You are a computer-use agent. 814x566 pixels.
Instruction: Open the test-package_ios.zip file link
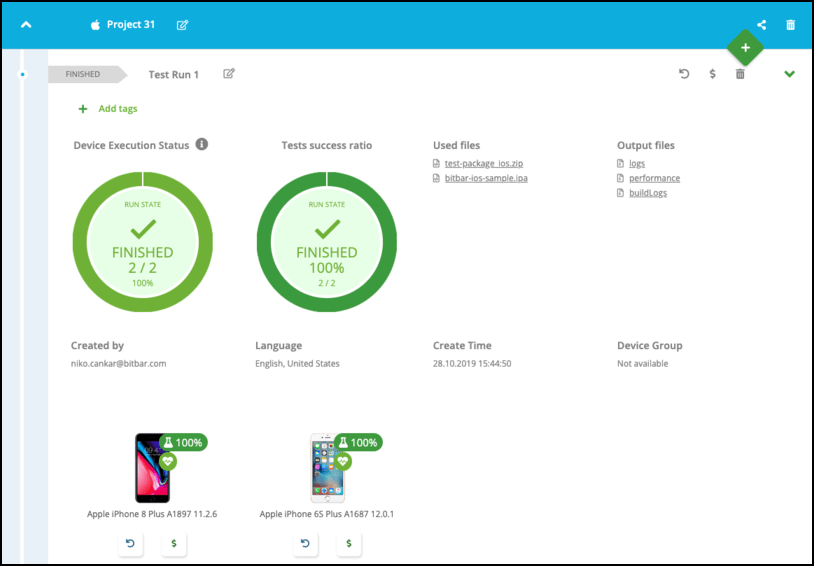[x=485, y=163]
